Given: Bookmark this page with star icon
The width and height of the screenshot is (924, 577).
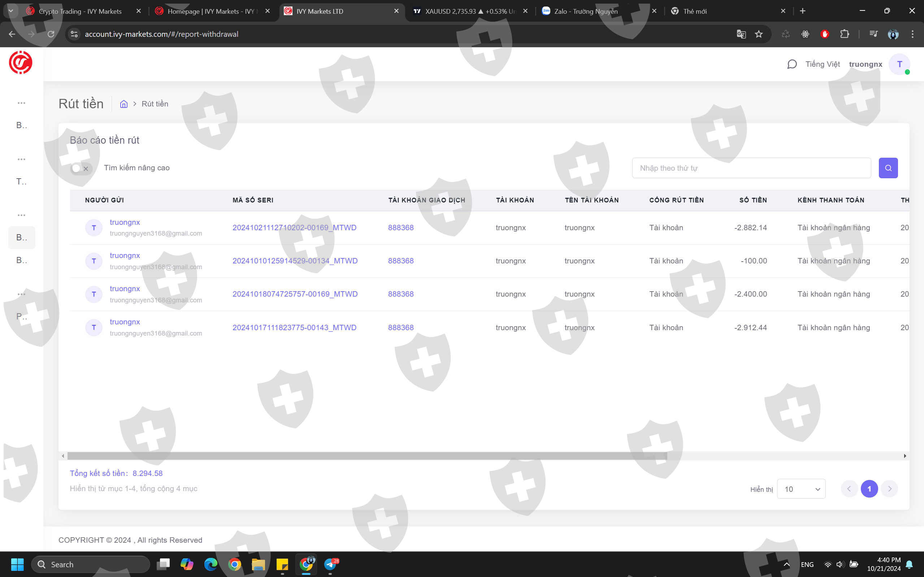Looking at the screenshot, I should [759, 34].
